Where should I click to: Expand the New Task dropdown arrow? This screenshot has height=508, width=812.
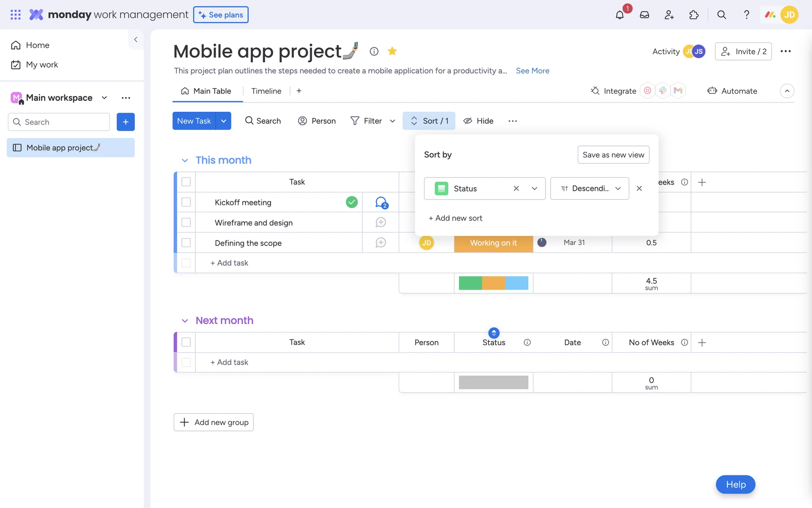pyautogui.click(x=223, y=121)
